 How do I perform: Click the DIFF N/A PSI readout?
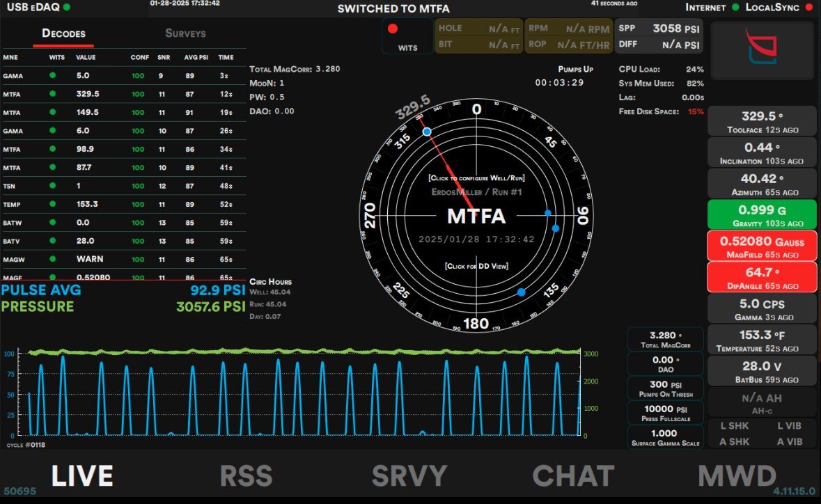(659, 45)
